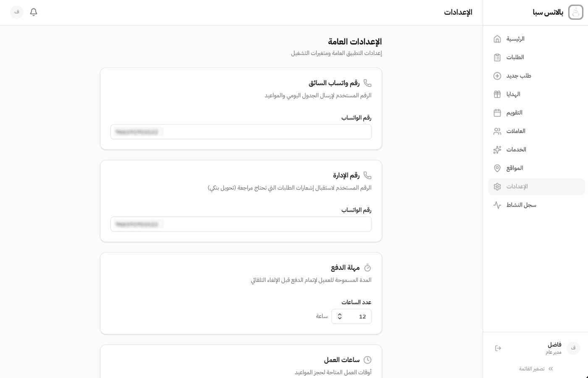This screenshot has width=588, height=378.
Task: Increase عدد الساعات with the stepper up arrow
Action: pos(340,314)
